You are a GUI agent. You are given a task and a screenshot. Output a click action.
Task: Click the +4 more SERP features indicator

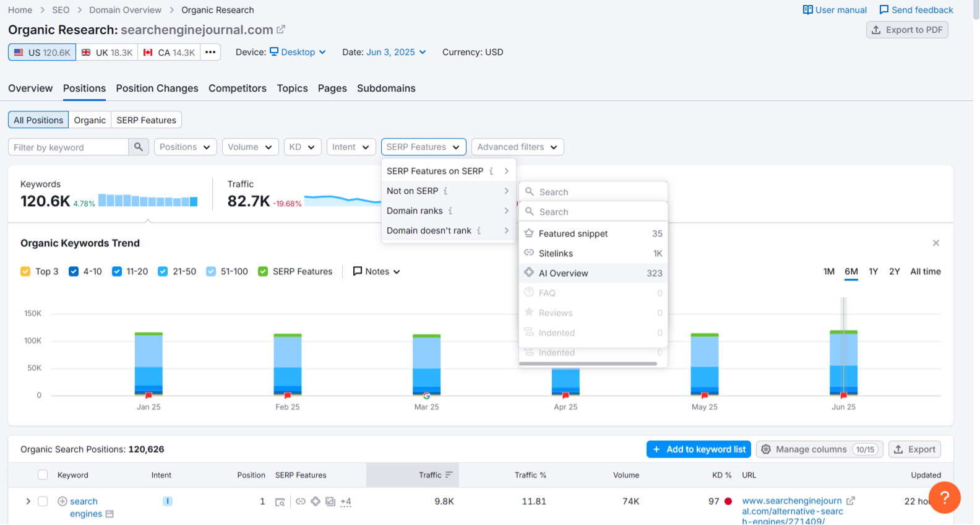[346, 501]
